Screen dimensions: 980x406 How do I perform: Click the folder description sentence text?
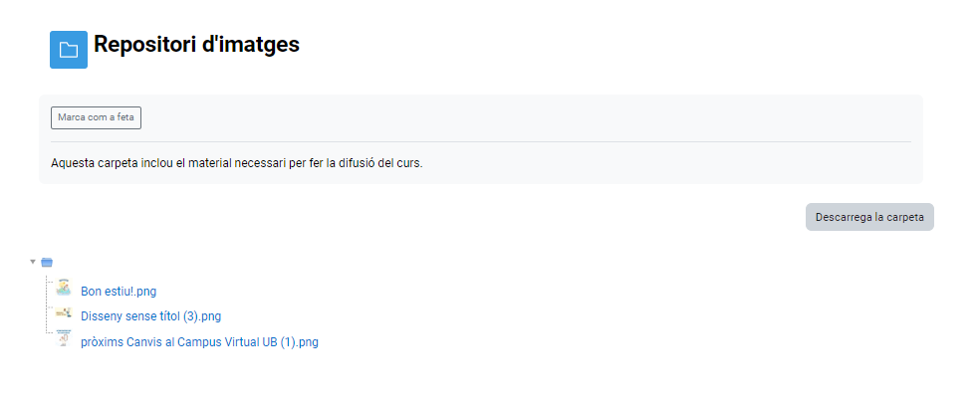[236, 163]
